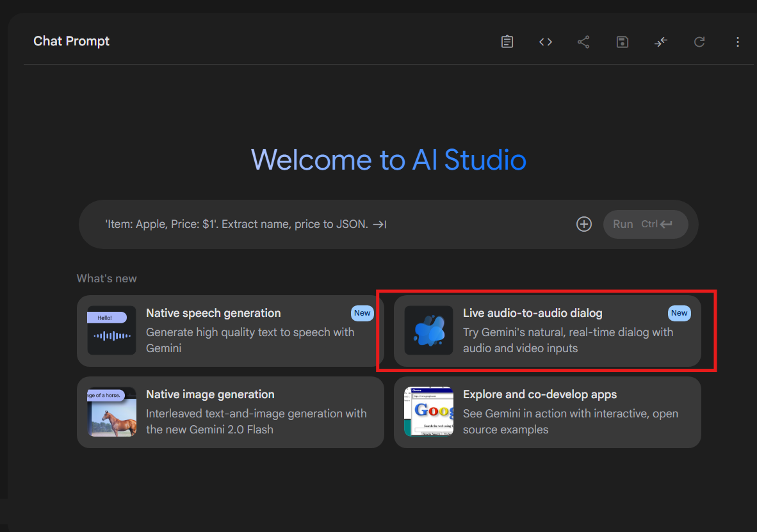Click the audio waveform Hello! thumbnail
This screenshot has width=757, height=532.
pos(111,331)
